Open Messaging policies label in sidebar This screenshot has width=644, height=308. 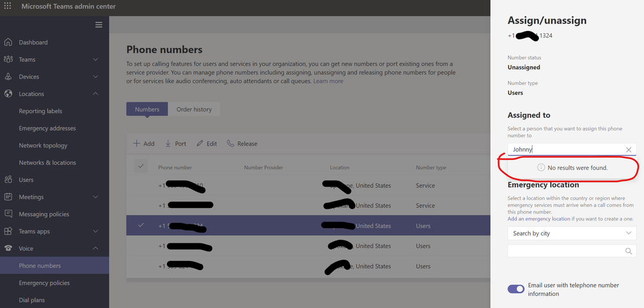point(44,215)
